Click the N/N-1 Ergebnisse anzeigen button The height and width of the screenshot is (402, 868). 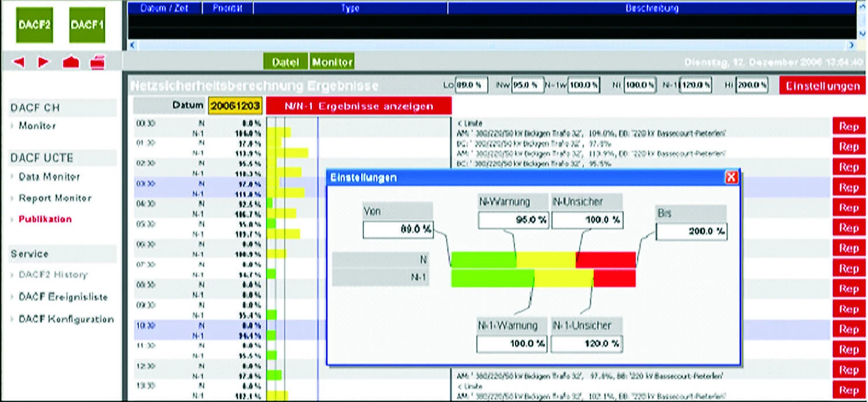tap(358, 106)
